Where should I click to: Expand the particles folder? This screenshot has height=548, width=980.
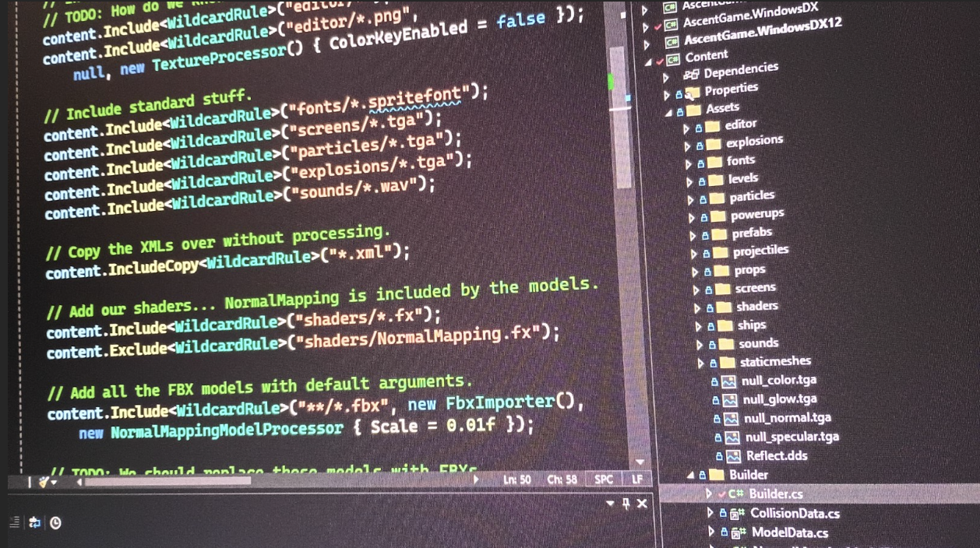tap(690, 200)
